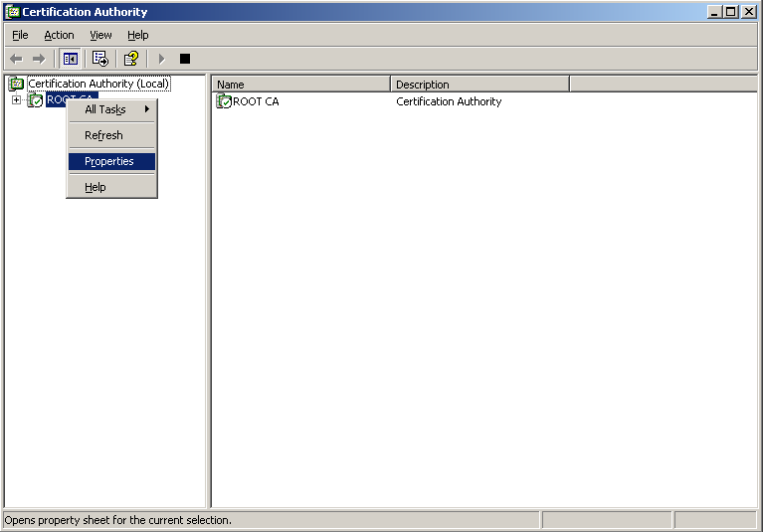Expand the ROOT CA tree node
The width and height of the screenshot is (763, 532).
click(16, 99)
